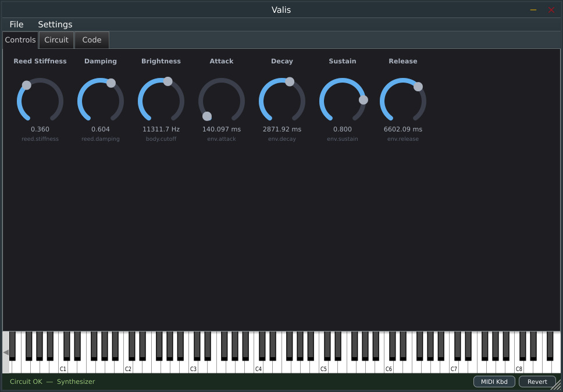Switch to the Controls tab

point(20,40)
